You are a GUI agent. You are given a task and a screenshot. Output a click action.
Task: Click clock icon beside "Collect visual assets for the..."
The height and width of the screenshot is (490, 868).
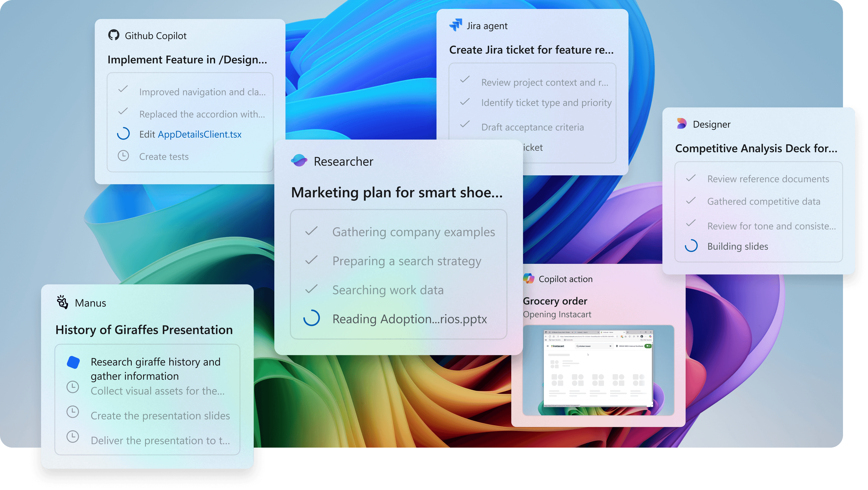[73, 387]
